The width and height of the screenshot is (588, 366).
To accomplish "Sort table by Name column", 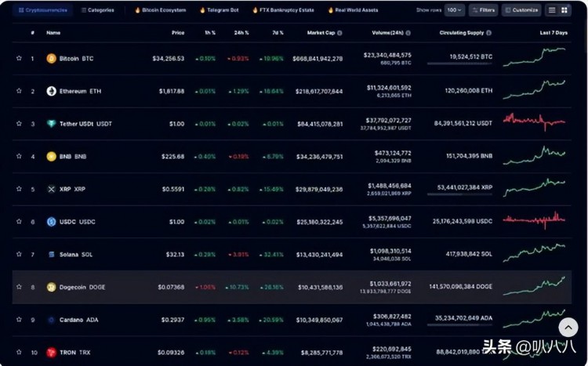I will (53, 33).
